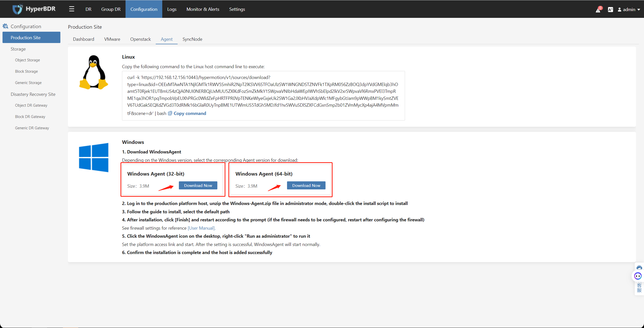
Task: Click the hamburger menu icon
Action: tap(71, 9)
